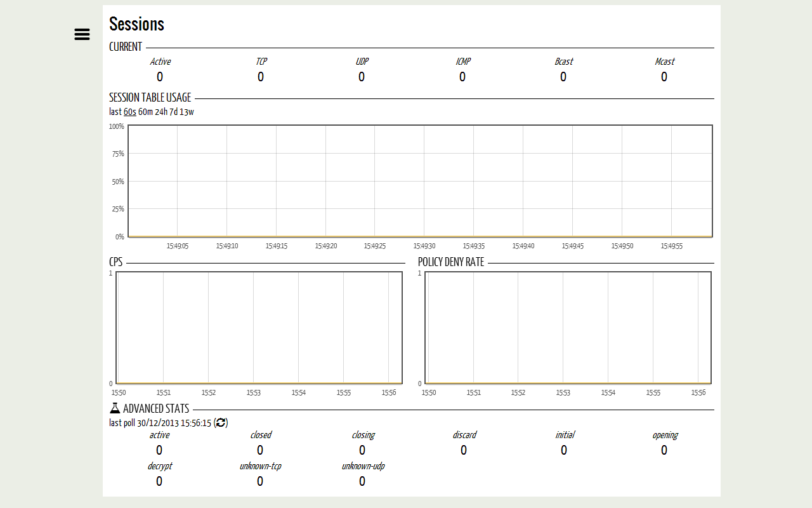812x508 pixels.
Task: Switch the graph to 7d range
Action: (173, 112)
